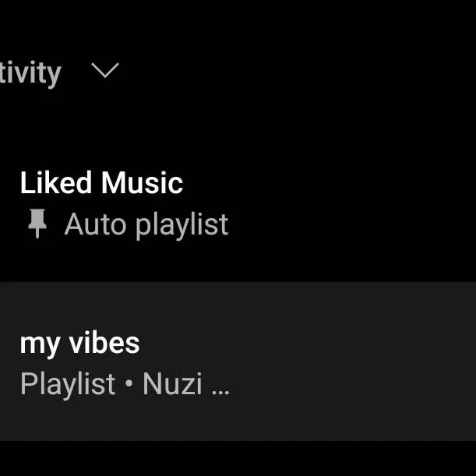Click the bullet separator in my vibes subtitle
476x476 pixels.
129,385
